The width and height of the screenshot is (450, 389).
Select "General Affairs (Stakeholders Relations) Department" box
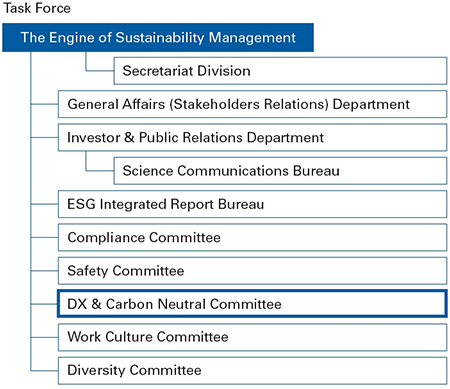[x=253, y=104]
